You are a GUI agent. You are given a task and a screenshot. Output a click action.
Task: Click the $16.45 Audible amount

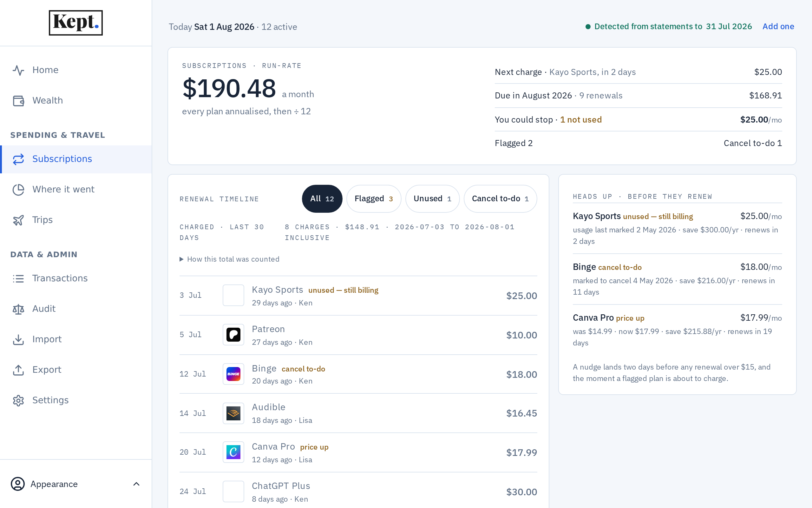tap(521, 413)
